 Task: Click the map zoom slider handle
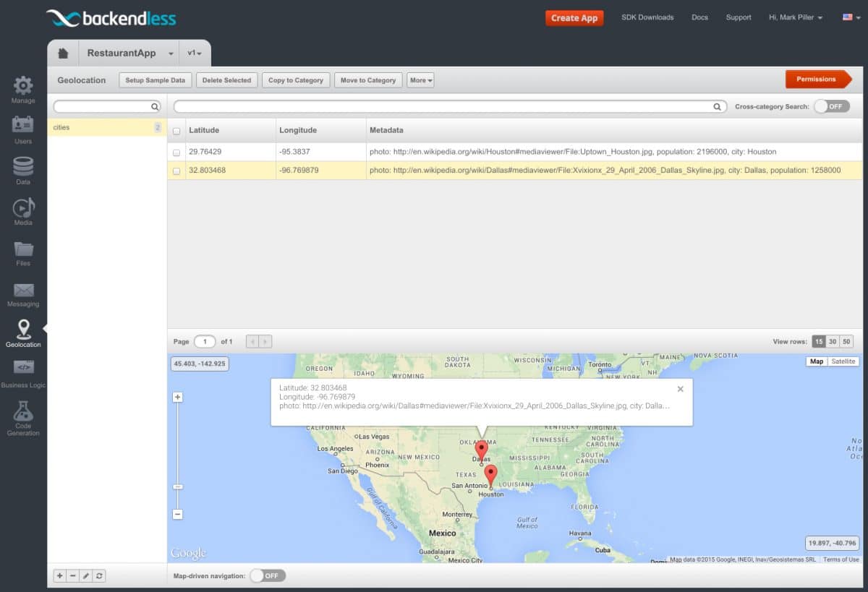click(178, 486)
